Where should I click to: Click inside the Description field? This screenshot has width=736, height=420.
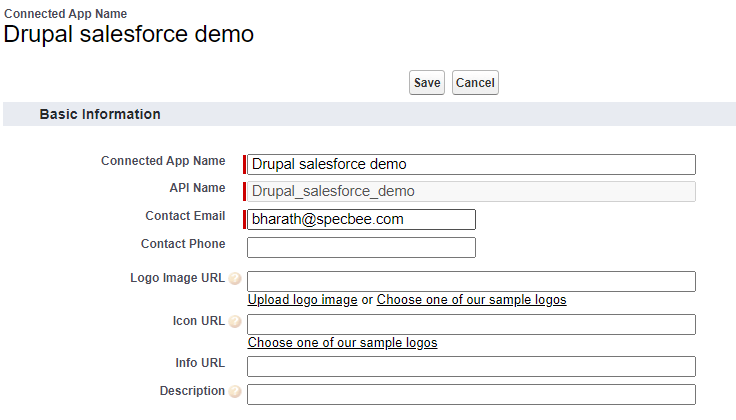tap(471, 394)
